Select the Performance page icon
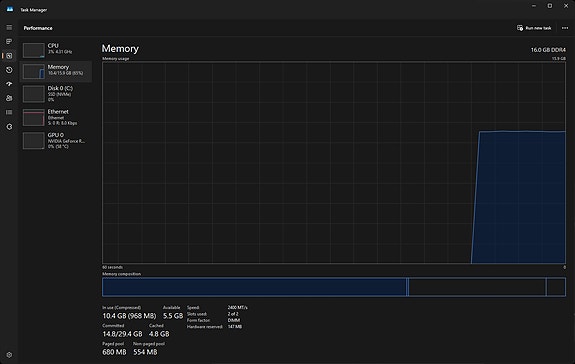 click(9, 56)
